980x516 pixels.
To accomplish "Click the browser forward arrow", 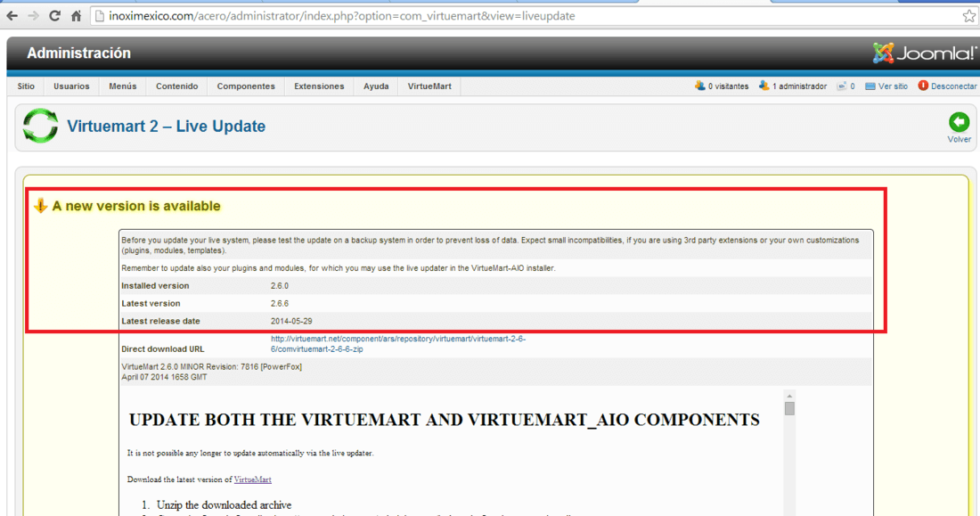I will tap(33, 16).
